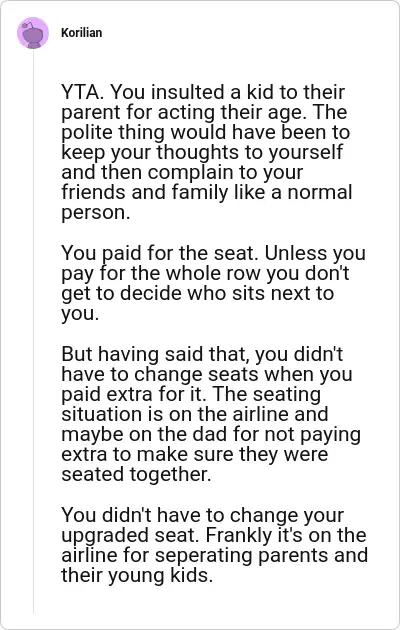Click the words 'maybe on the dad'
The image size is (400, 630).
click(145, 434)
